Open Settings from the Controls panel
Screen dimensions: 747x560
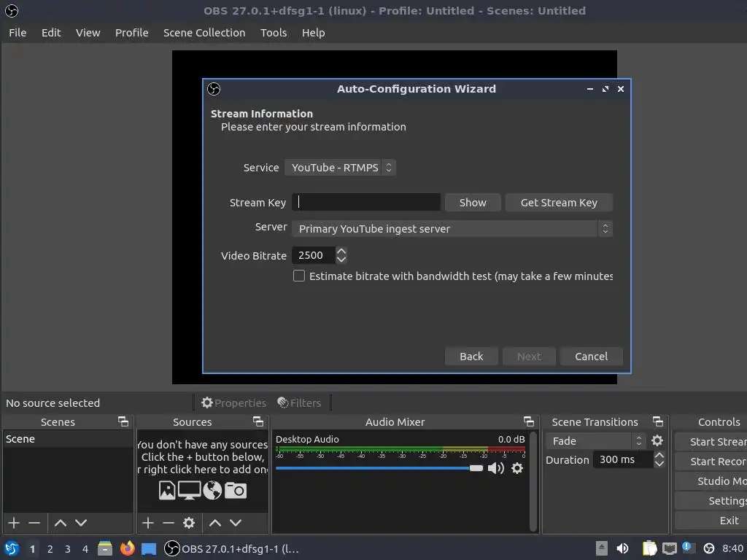coord(711,500)
